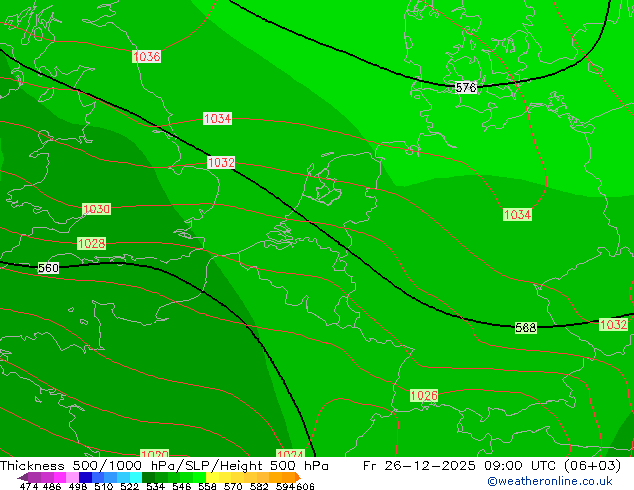The width and height of the screenshot is (634, 490).
Task: Click the 1032 label at the right edge
Action: [x=613, y=325]
